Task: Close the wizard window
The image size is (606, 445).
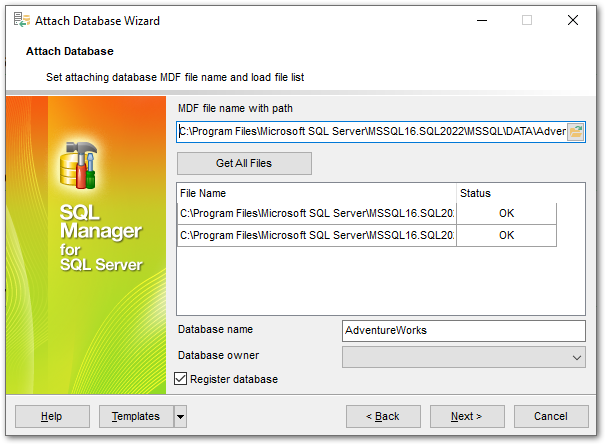Action: tap(572, 20)
